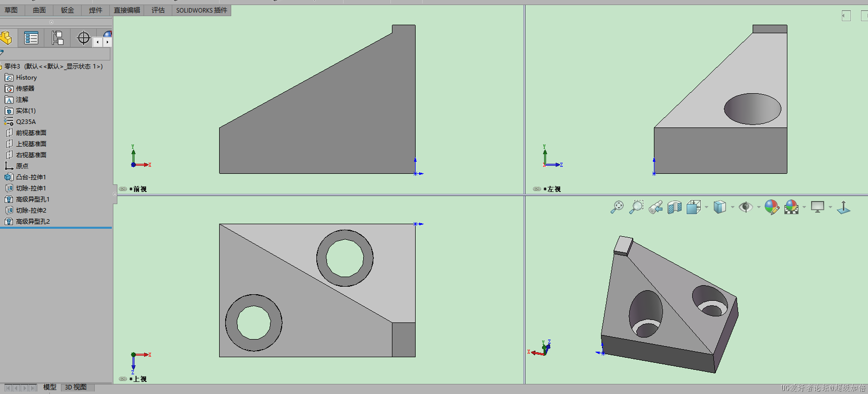
Task: Toggle Hide/Show Items eye icon
Action: 746,207
